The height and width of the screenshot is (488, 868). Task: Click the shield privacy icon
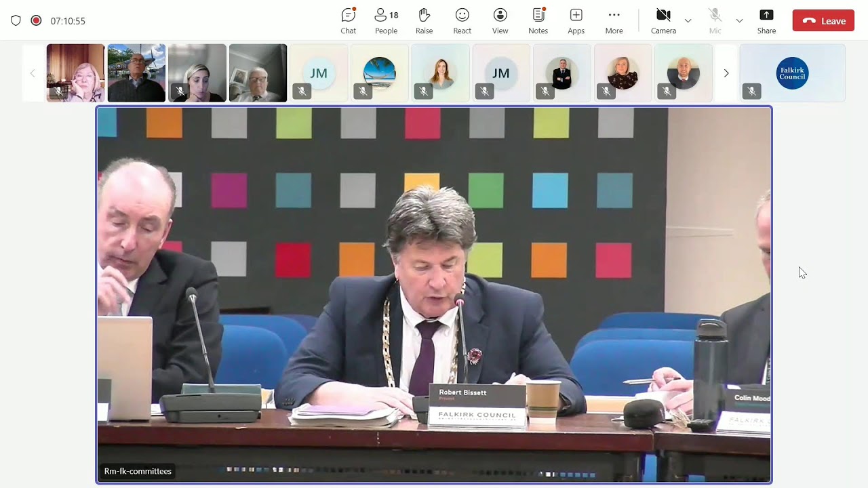16,20
